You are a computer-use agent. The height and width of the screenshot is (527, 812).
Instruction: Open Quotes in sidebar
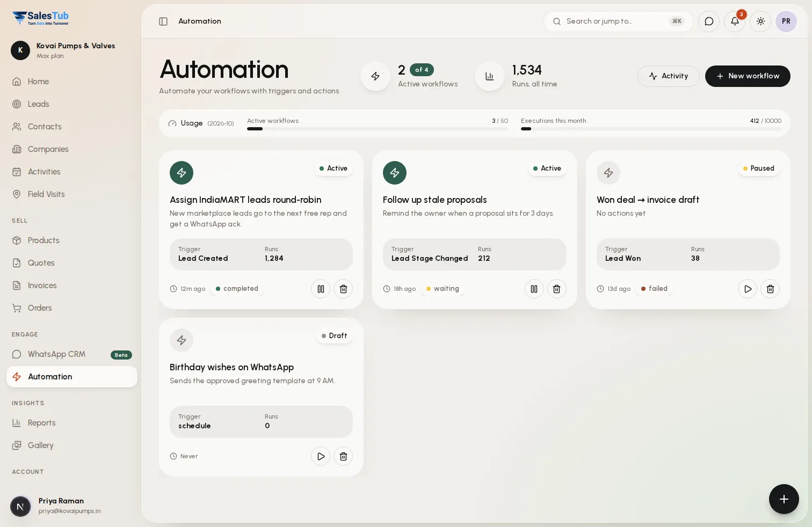[x=72, y=263]
